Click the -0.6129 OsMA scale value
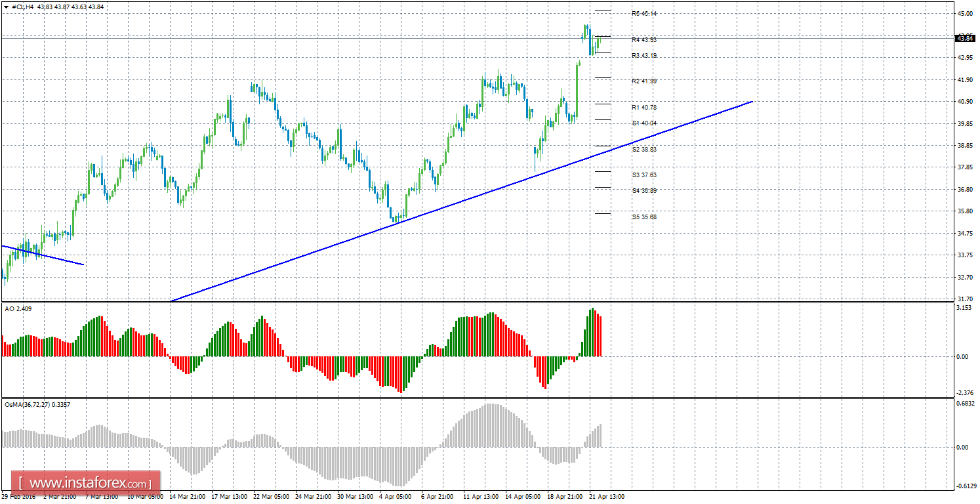The height and width of the screenshot is (504, 980). click(x=965, y=486)
